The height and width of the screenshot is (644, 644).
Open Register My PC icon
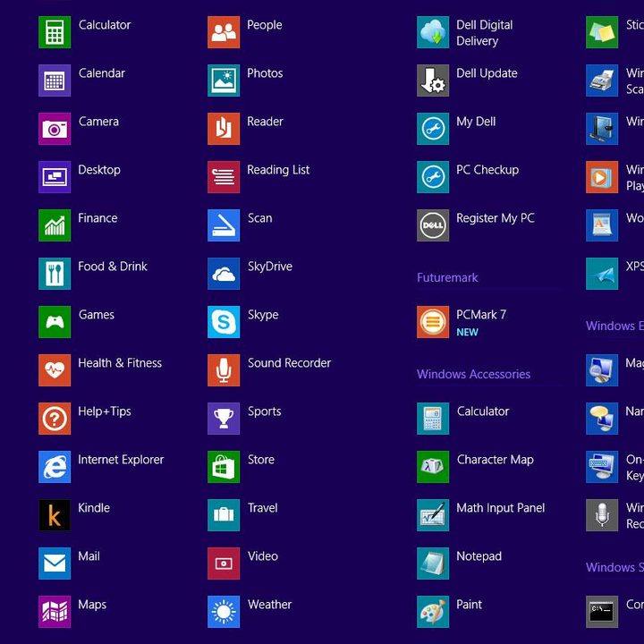(433, 225)
